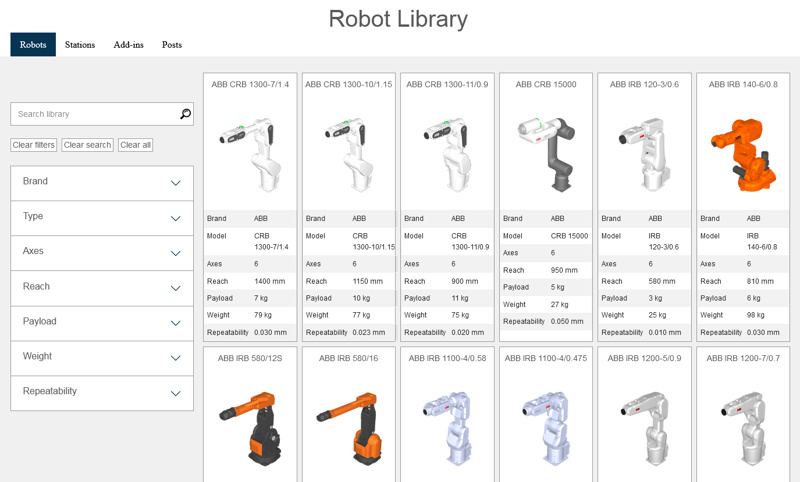
Task: Open the Robots tab
Action: [33, 45]
